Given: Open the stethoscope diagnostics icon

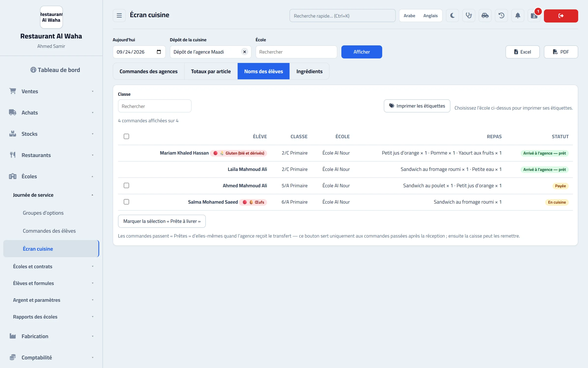Looking at the screenshot, I should point(469,16).
